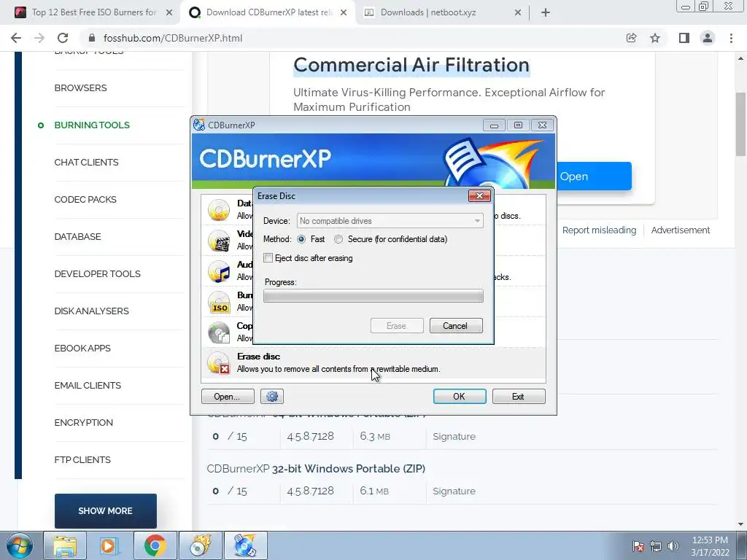Click the 32-bit Windows Portable (ZIP) download link
This screenshot has height=560, width=747.
tap(316, 469)
